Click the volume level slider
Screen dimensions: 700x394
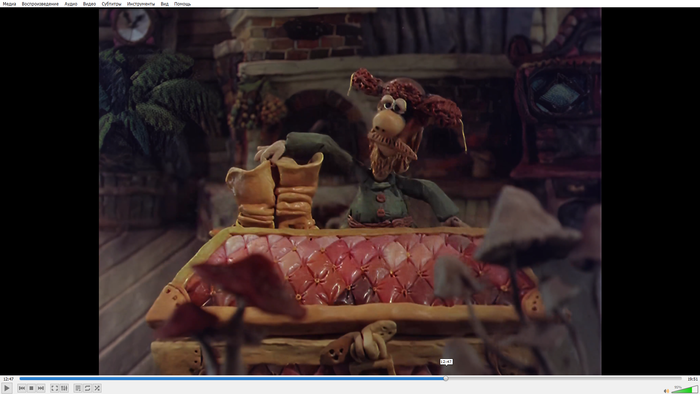point(684,390)
